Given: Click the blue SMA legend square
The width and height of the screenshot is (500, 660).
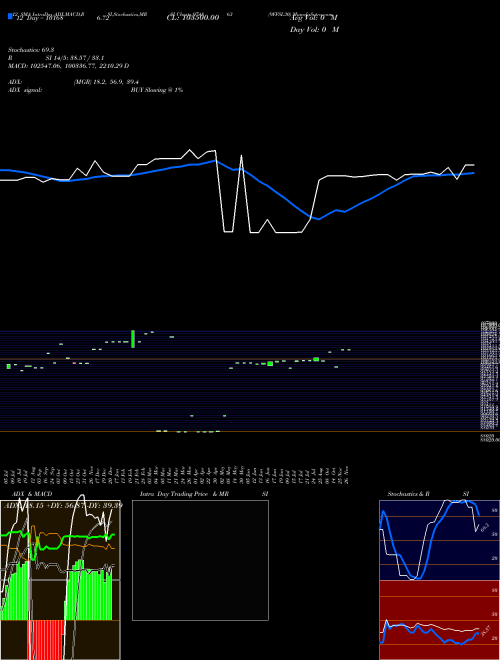Looking at the screenshot, I should [10, 16].
